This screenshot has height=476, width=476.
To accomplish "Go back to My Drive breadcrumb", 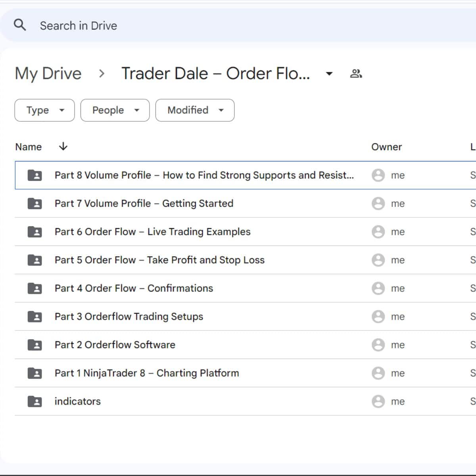I will pos(48,73).
